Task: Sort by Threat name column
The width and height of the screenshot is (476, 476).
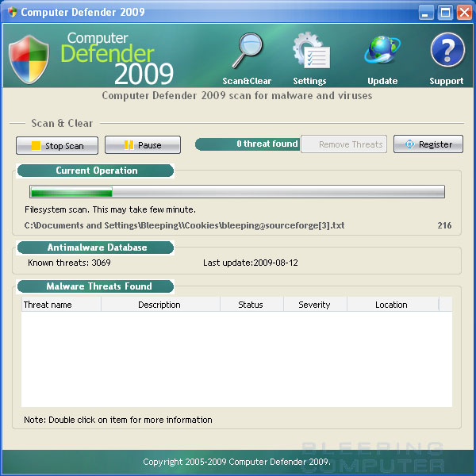Action: [61, 305]
